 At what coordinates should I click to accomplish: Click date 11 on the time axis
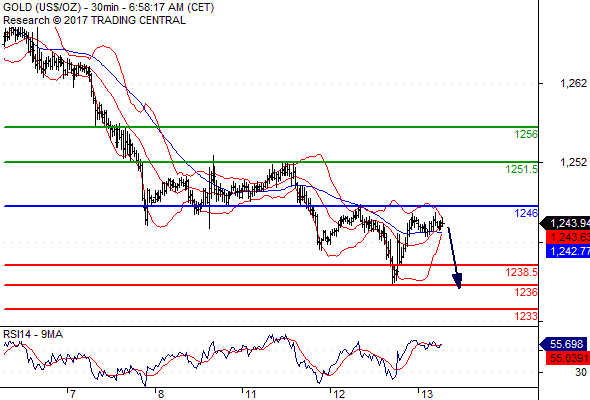tap(251, 394)
